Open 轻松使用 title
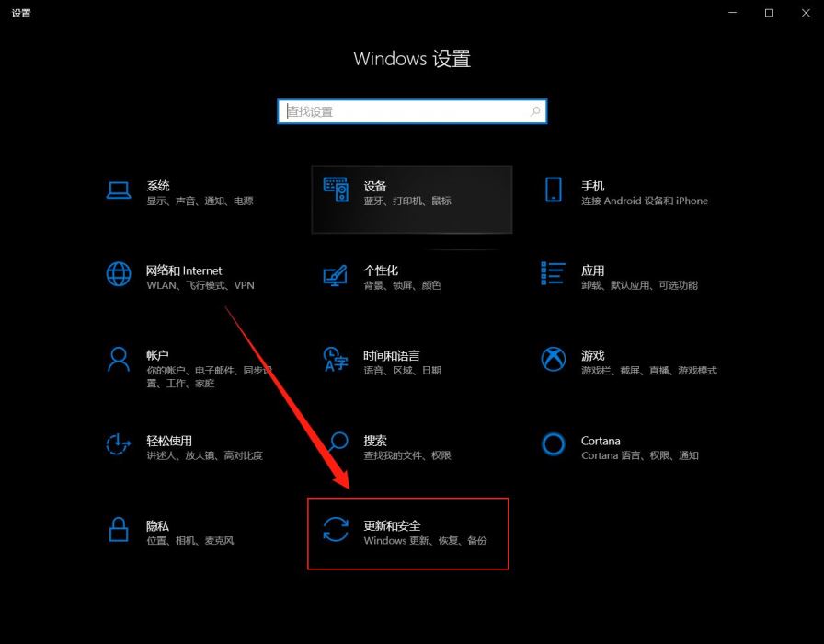Screen dimensions: 824x644 (x=169, y=441)
